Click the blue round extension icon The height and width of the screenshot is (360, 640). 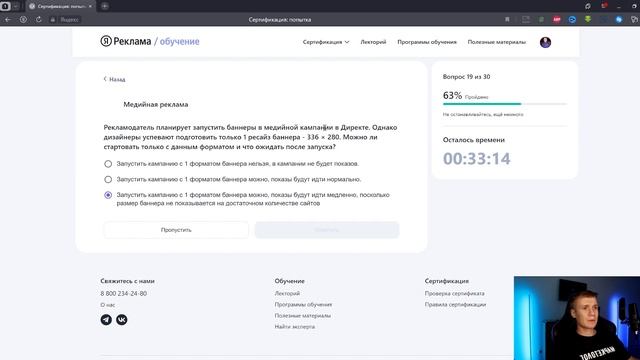(572, 20)
